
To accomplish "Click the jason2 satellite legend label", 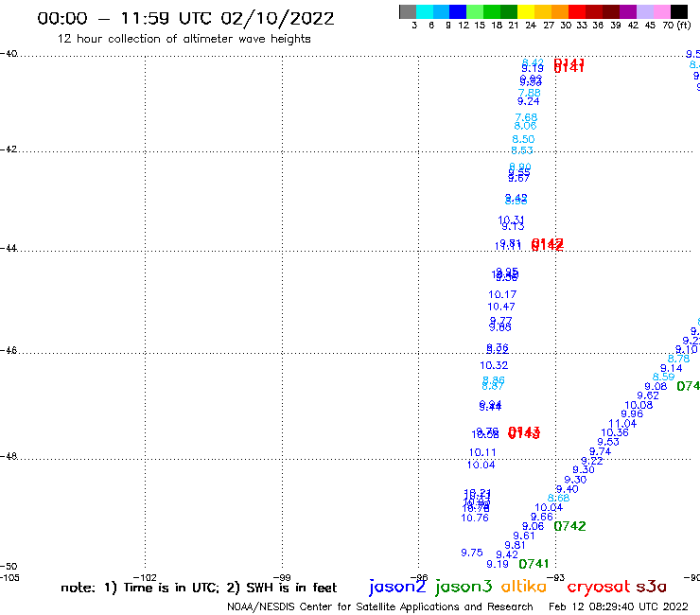I will pyautogui.click(x=397, y=587).
